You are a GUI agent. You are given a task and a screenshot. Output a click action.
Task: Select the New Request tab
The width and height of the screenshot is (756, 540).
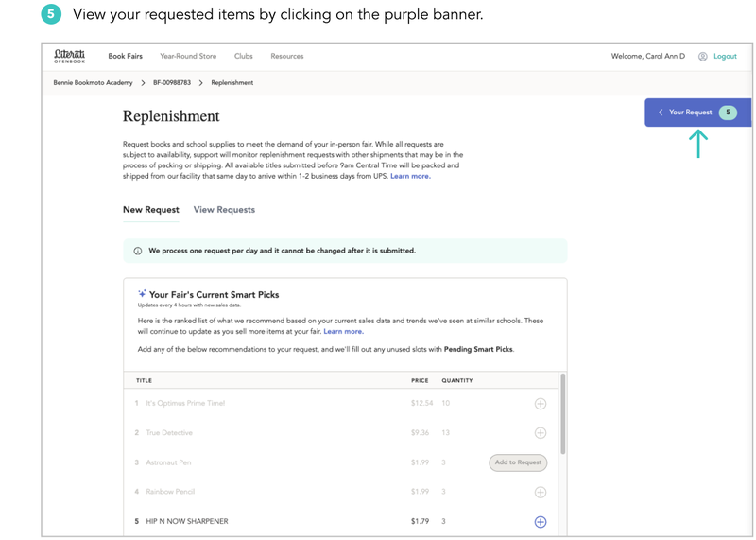(x=151, y=210)
